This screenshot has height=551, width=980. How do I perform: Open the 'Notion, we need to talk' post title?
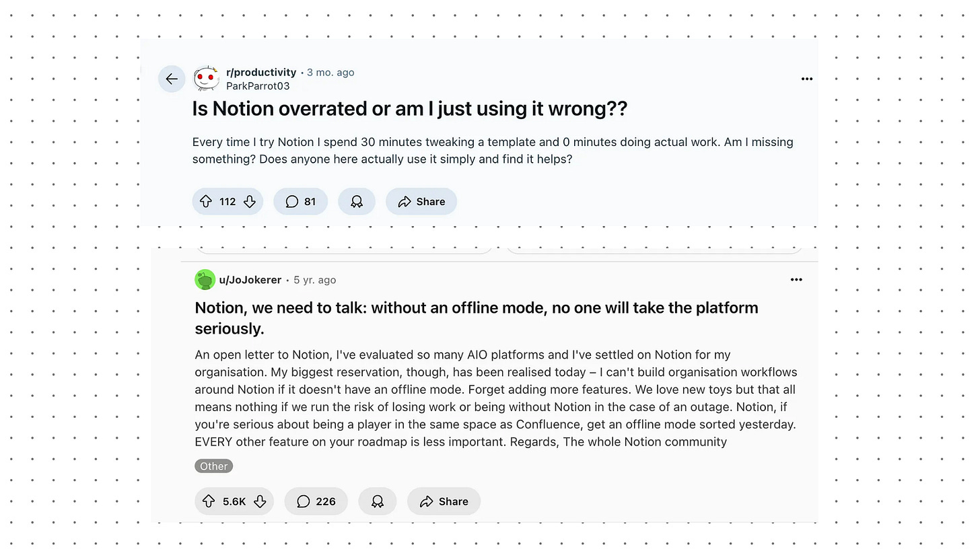(x=477, y=318)
